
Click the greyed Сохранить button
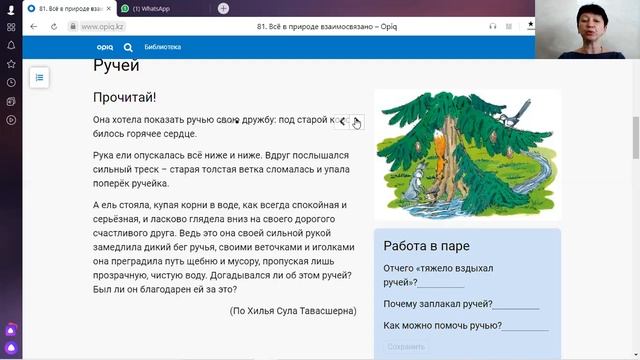point(406,347)
